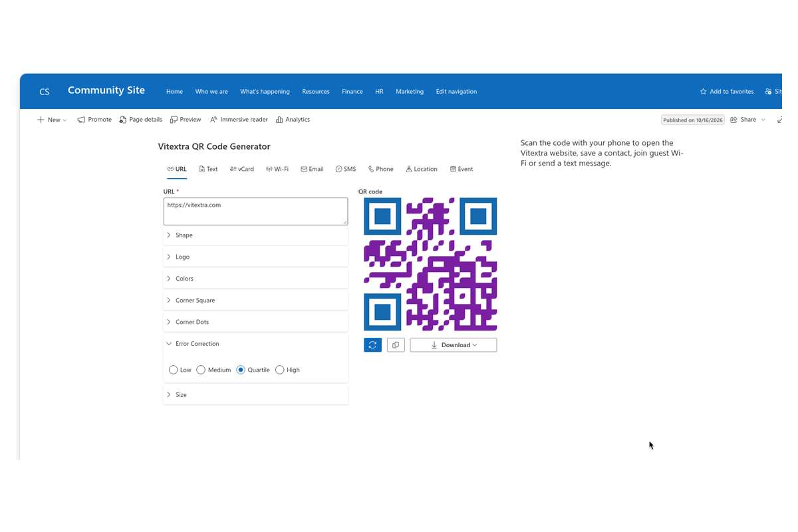Click the Page details icon

tap(122, 120)
